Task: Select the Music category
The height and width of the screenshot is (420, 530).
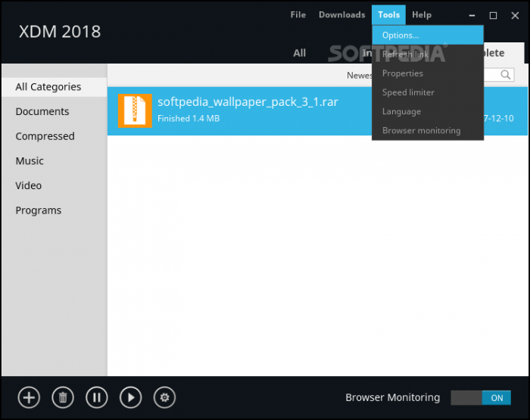Action: pos(55,161)
